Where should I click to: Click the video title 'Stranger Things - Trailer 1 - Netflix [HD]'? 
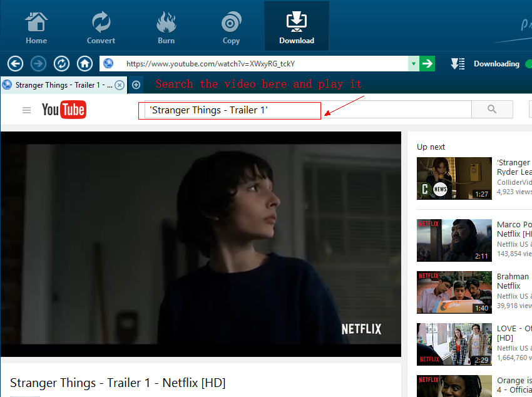118,383
